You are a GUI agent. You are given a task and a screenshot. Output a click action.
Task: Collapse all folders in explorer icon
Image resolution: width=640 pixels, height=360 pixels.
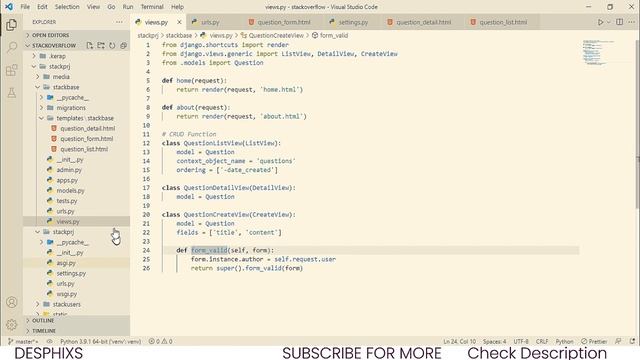tap(123, 45)
